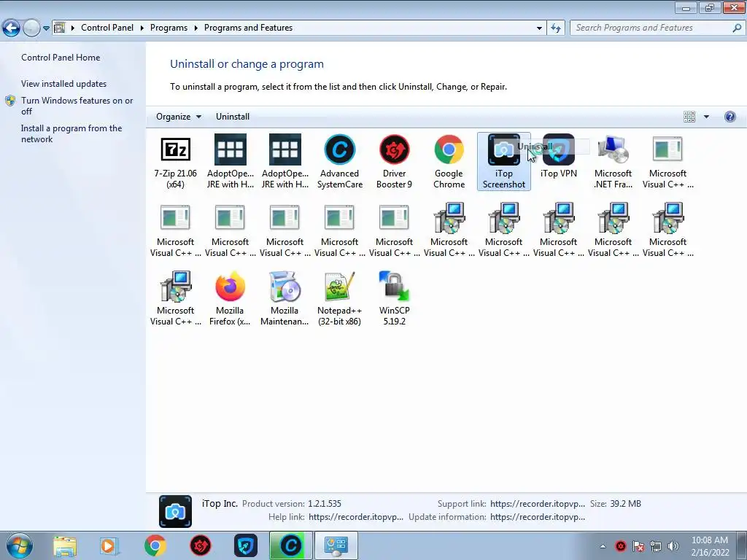747x560 pixels.
Task: Open View installed updates link
Action: 64,83
